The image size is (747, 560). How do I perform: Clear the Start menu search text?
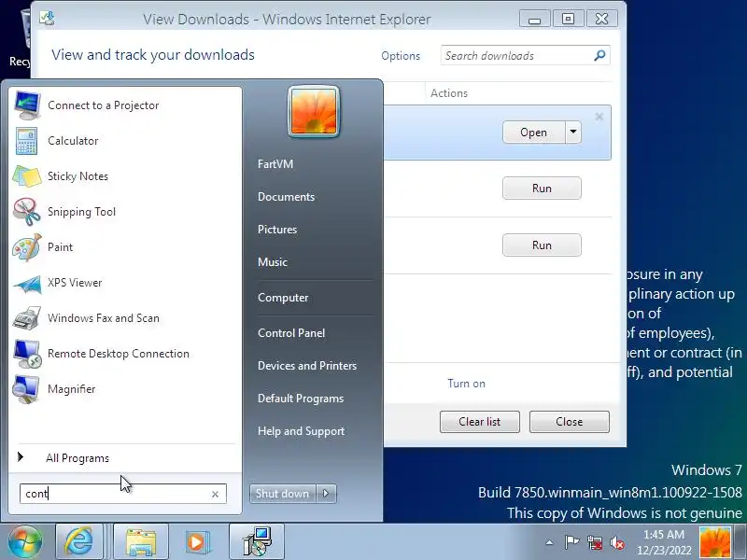click(215, 495)
